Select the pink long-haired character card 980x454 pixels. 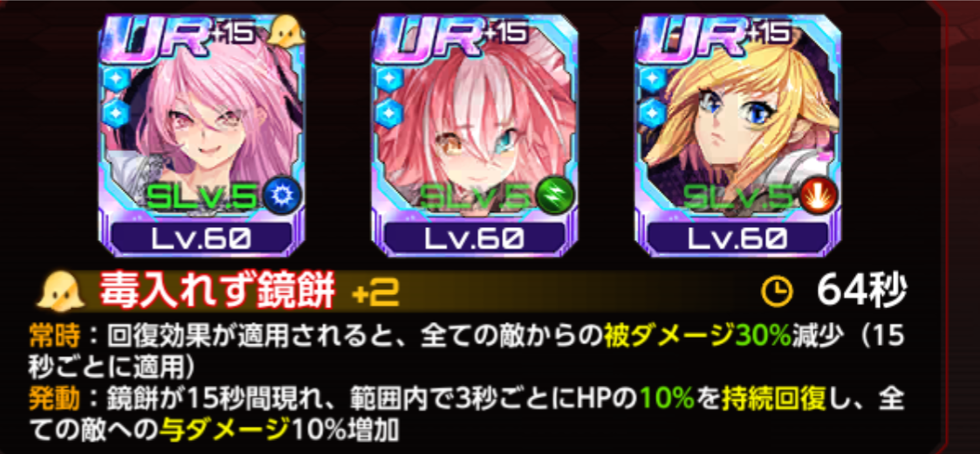203,134
